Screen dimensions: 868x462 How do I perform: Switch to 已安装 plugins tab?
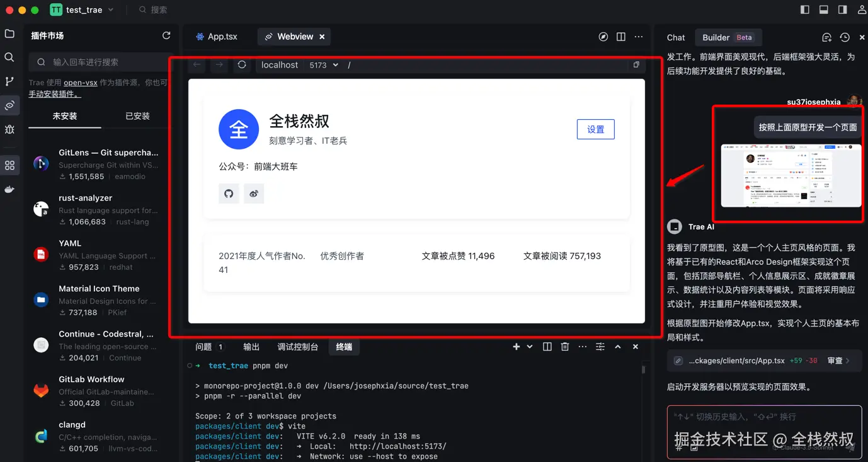[137, 116]
